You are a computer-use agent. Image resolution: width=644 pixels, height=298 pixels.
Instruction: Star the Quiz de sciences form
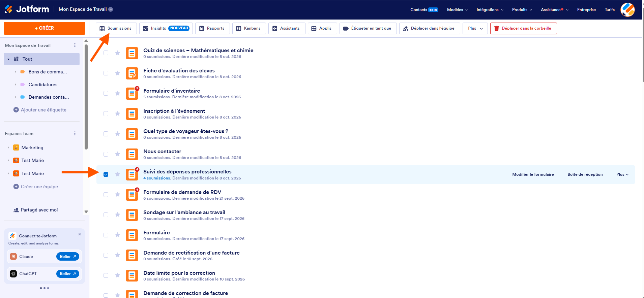(x=117, y=53)
